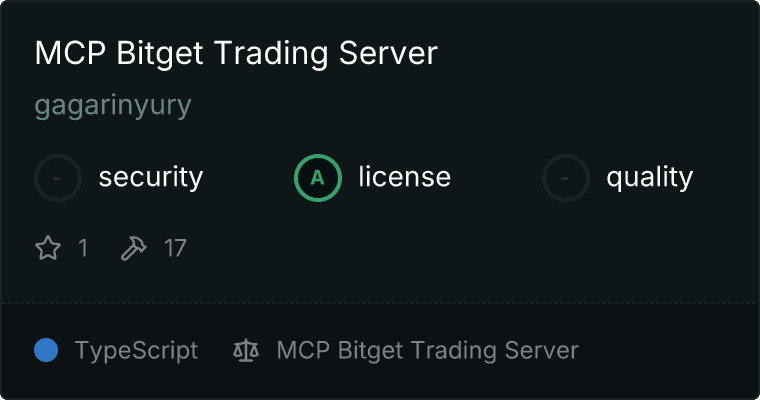This screenshot has height=400, width=760.
Task: Click the TypeScript language label
Action: pos(136,351)
